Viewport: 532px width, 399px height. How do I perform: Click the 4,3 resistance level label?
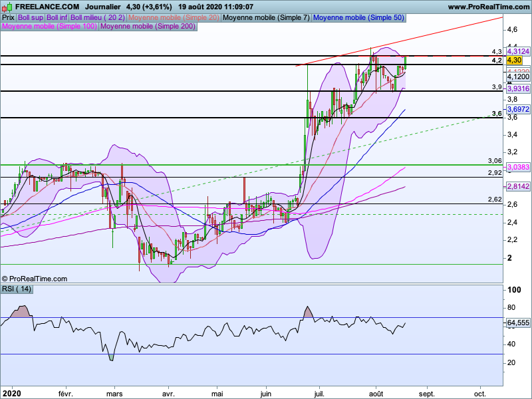[497, 52]
